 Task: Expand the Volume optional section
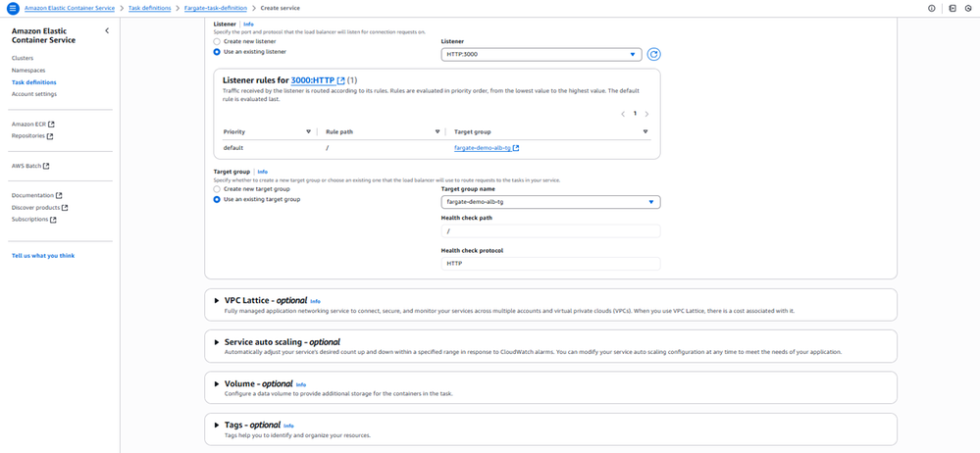[x=218, y=383]
